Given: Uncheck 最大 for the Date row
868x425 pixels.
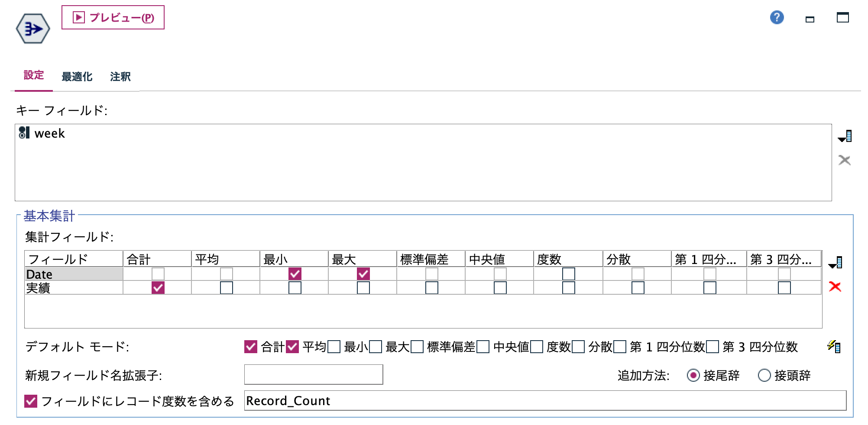Looking at the screenshot, I should tap(363, 274).
